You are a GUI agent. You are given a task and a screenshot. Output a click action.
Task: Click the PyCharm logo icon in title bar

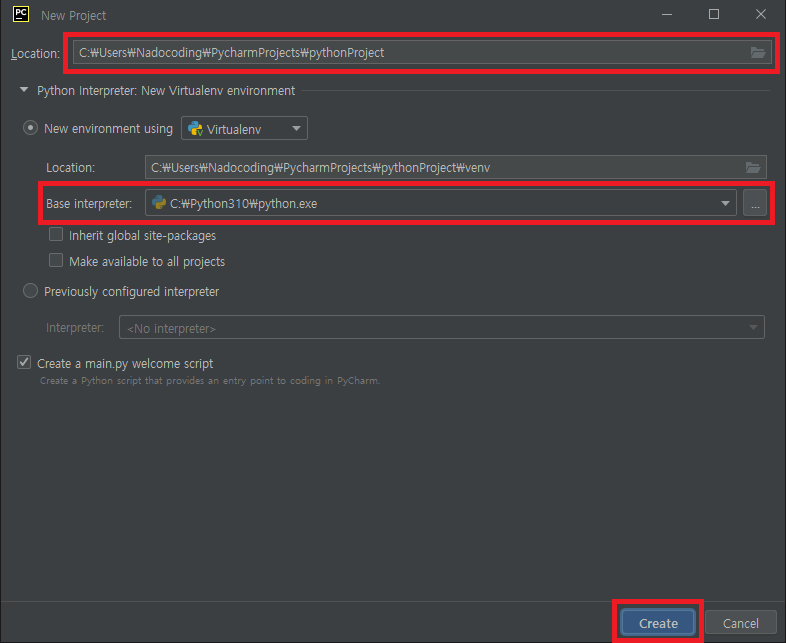pyautogui.click(x=21, y=14)
